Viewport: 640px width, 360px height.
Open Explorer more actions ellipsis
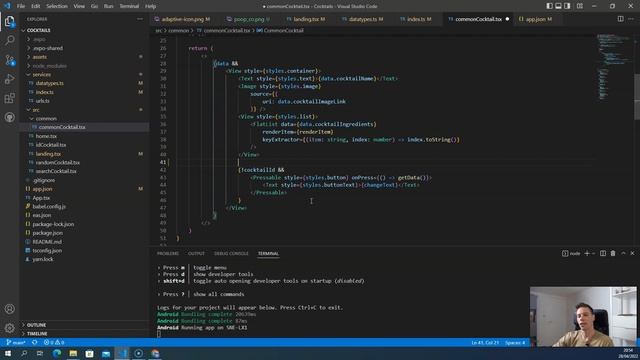(x=140, y=19)
